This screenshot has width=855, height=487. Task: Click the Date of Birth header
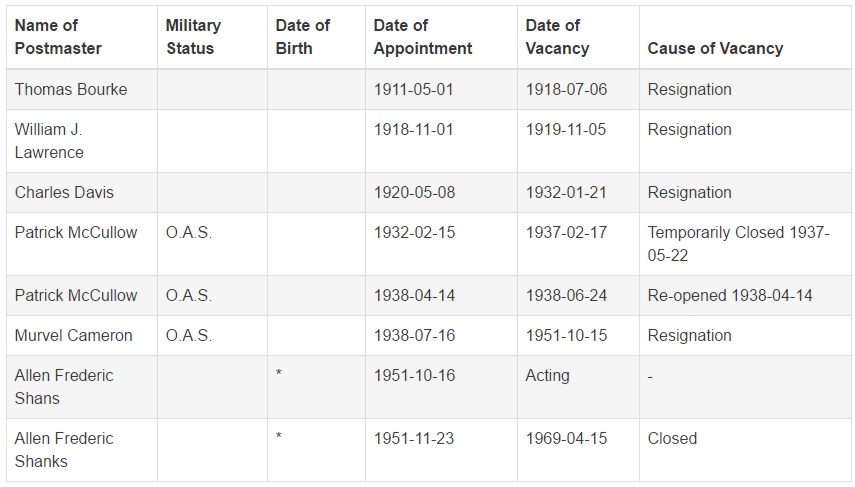click(x=303, y=37)
